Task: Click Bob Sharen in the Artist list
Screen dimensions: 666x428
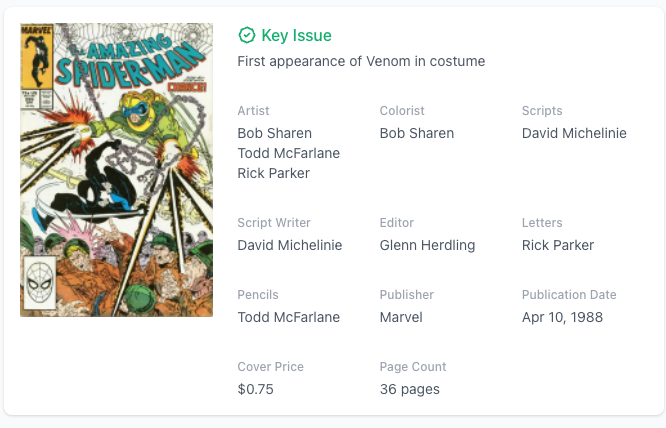Action: point(274,133)
